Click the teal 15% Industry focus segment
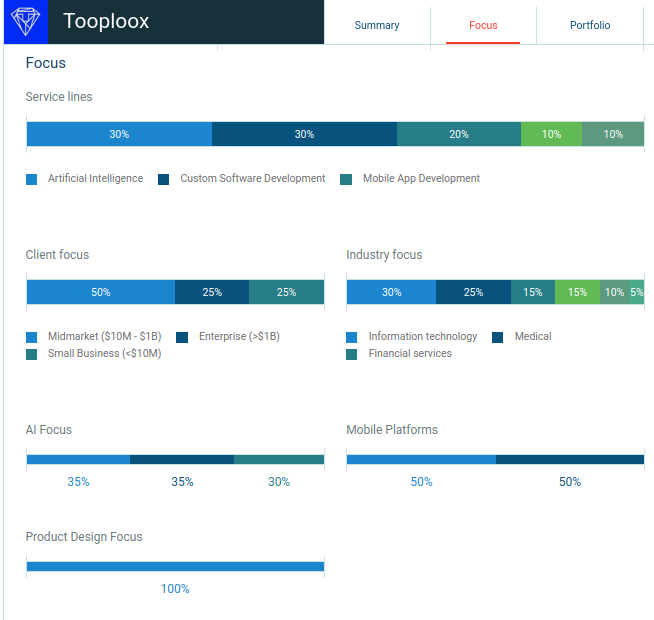The height and width of the screenshot is (620, 654). coord(533,292)
